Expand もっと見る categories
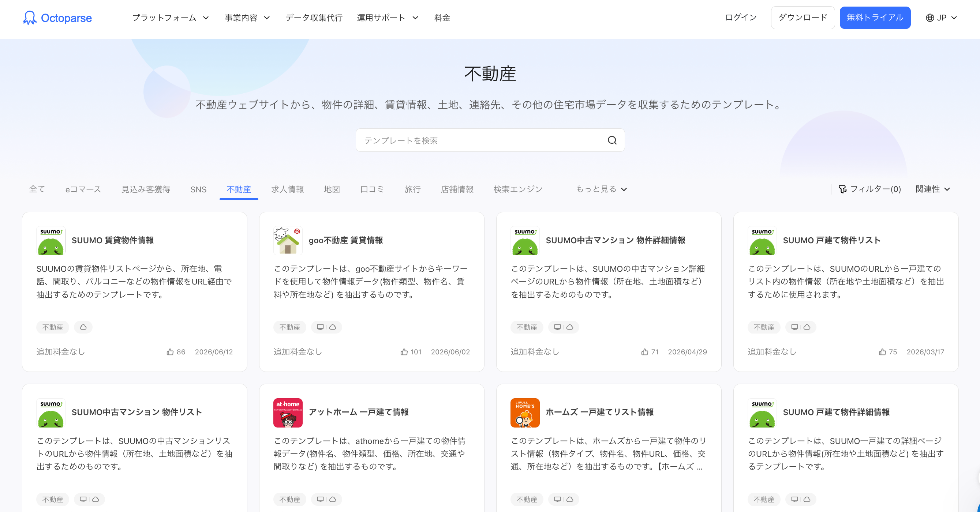 [x=602, y=189]
